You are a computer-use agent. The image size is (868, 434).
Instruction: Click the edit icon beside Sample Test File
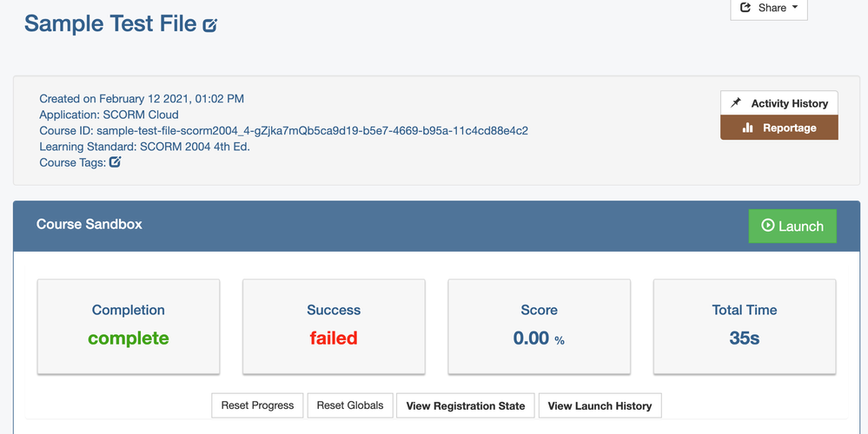(x=210, y=25)
